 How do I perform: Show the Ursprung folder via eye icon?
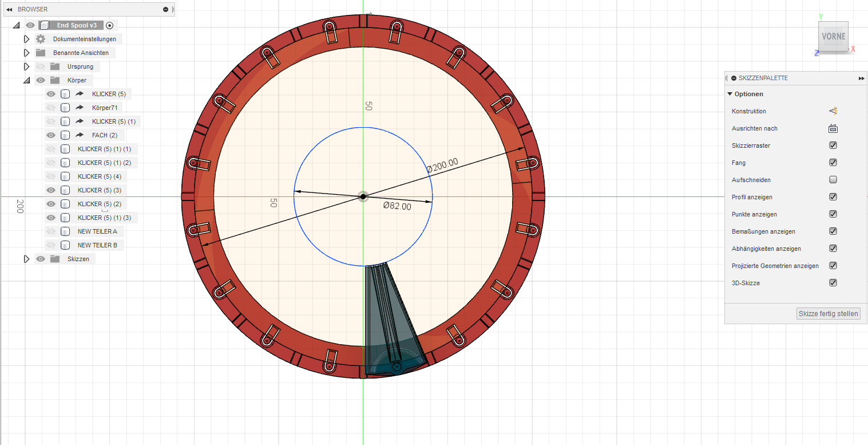(41, 66)
